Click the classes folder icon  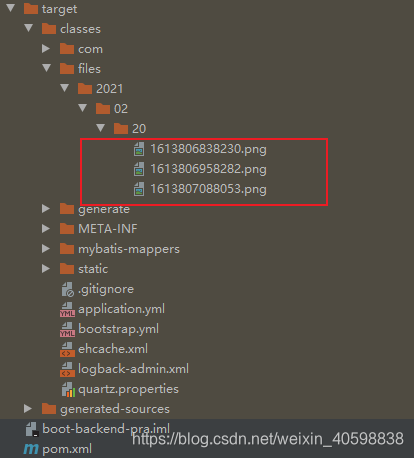(49, 29)
